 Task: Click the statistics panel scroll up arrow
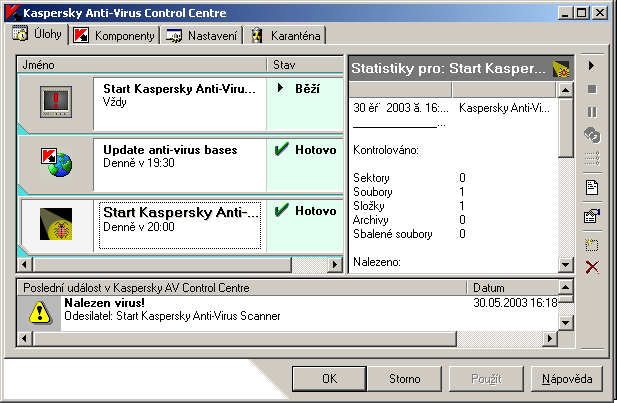point(565,90)
